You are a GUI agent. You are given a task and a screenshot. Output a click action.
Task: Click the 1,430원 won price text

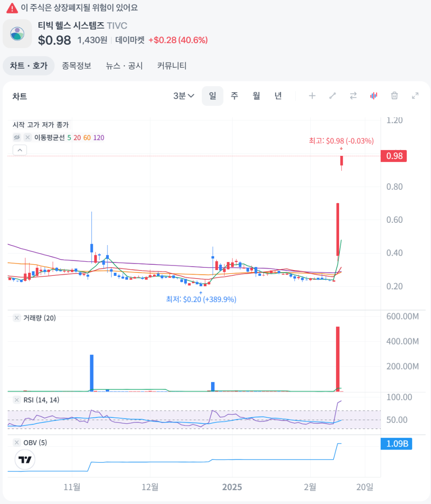[92, 40]
